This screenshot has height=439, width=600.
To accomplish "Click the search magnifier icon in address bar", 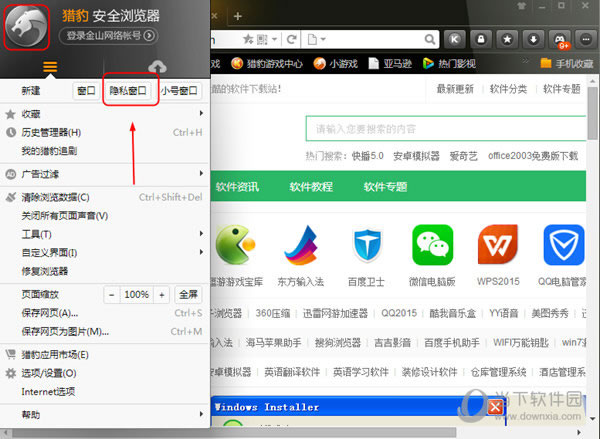I will [430, 39].
